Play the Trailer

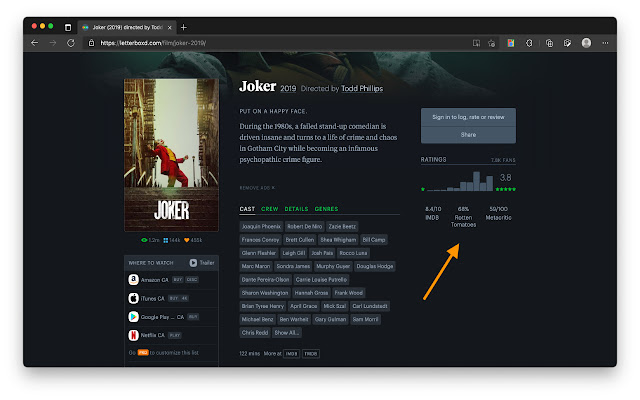pos(202,263)
